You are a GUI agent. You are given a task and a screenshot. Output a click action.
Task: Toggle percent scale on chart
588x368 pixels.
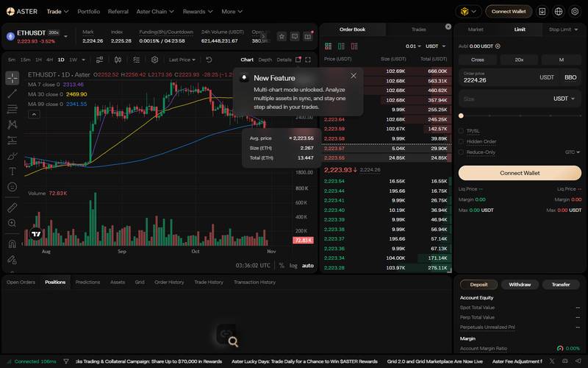(282, 266)
